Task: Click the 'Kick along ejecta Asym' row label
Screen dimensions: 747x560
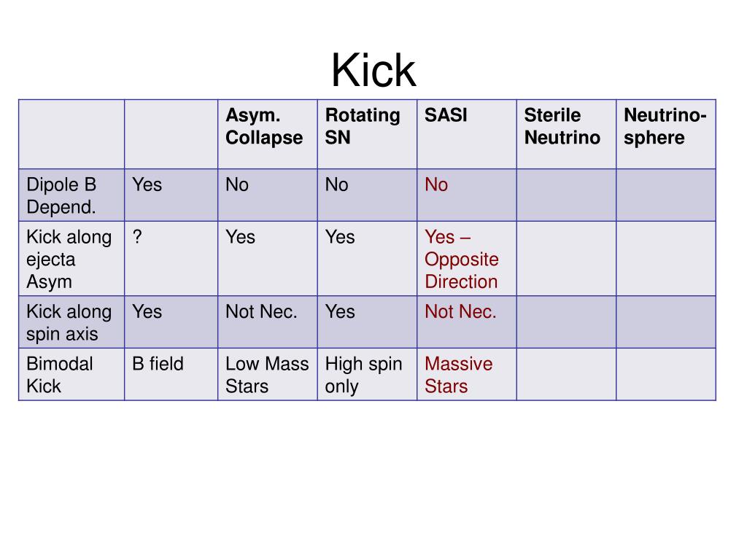Action: tap(71, 259)
